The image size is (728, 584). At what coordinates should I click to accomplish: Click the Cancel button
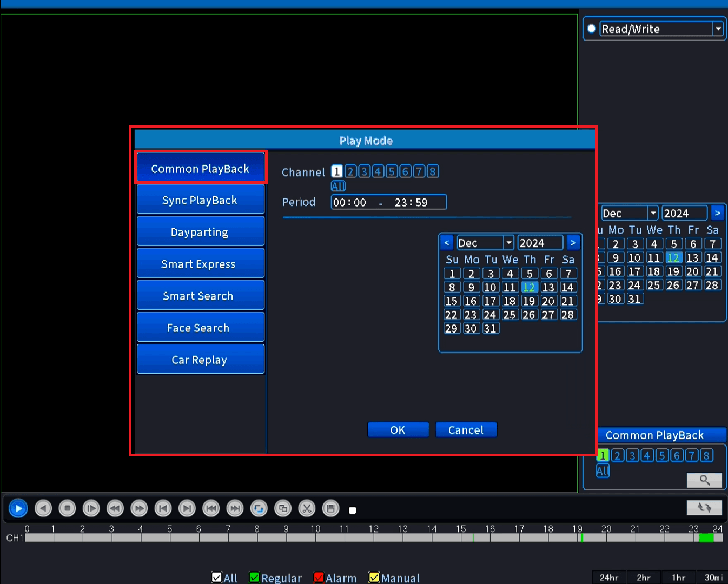(x=466, y=430)
